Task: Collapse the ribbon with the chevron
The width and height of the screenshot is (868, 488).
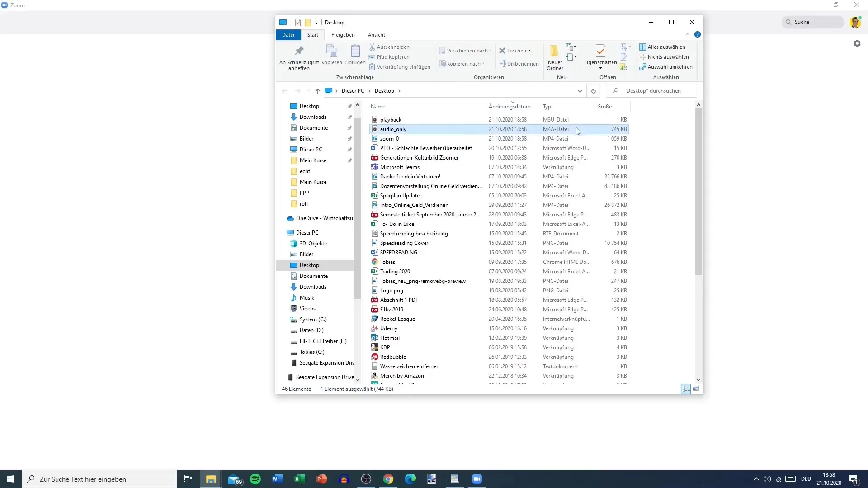Action: (x=688, y=34)
